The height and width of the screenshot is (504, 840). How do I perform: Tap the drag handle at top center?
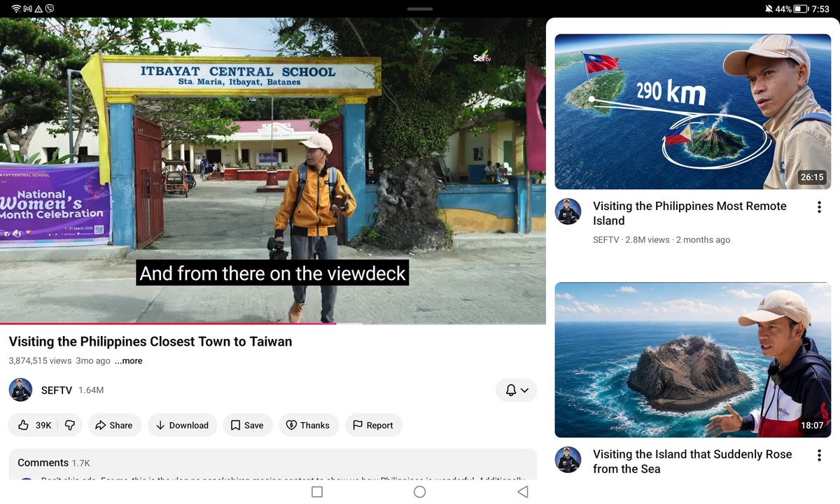(x=420, y=8)
